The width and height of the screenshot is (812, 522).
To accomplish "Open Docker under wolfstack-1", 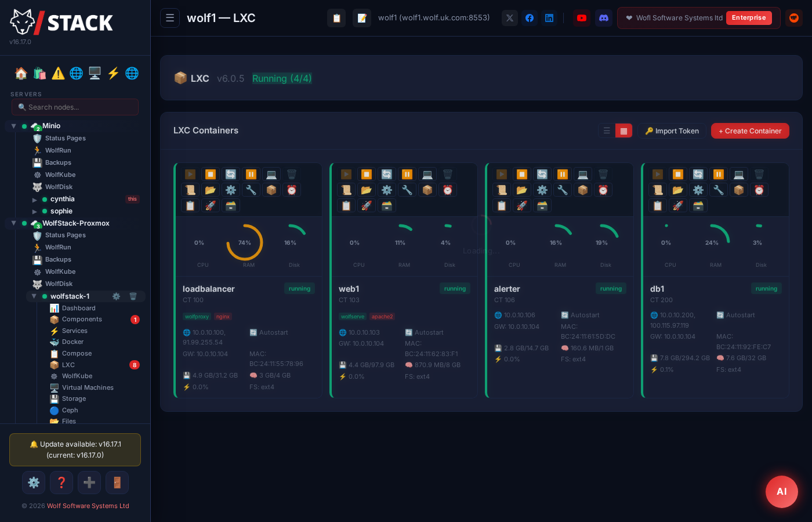I will 72,342.
